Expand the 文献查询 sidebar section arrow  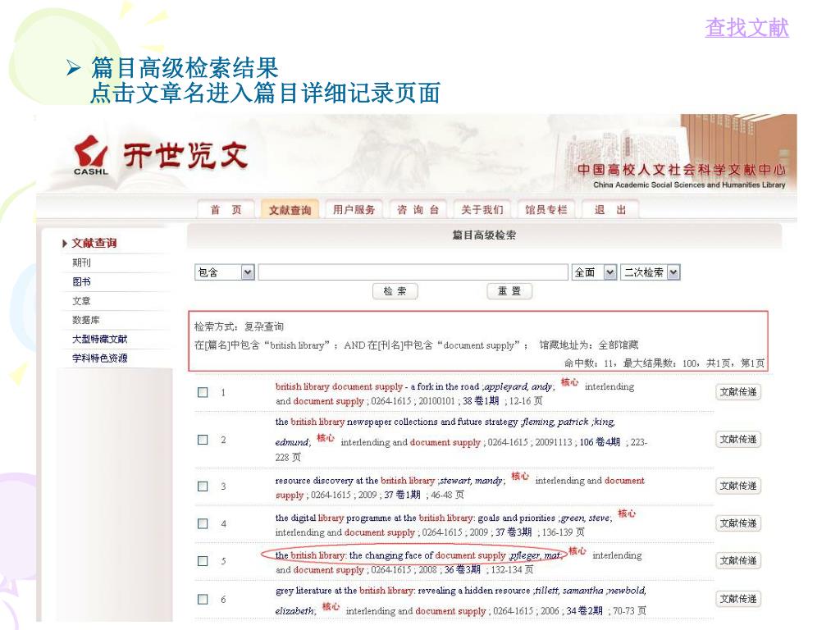click(65, 243)
